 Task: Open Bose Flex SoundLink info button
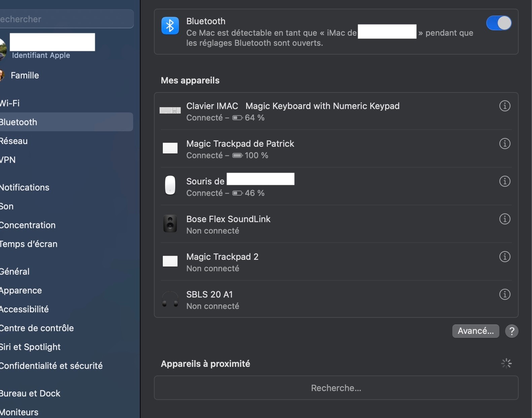504,219
